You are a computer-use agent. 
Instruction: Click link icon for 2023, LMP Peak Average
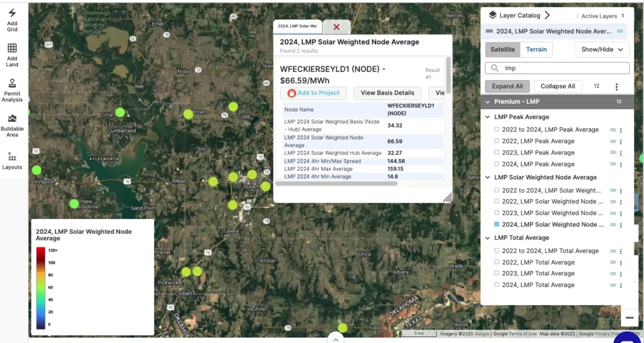point(613,153)
